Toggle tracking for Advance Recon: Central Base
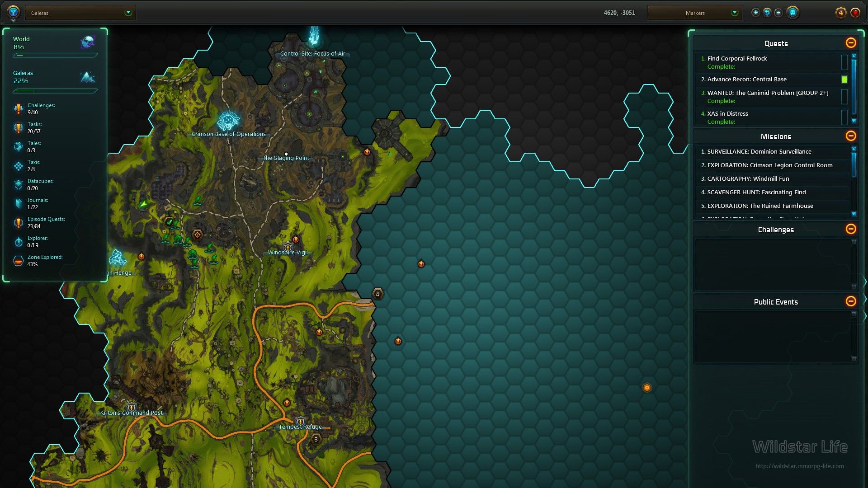Viewport: 868px width, 488px height. point(844,80)
